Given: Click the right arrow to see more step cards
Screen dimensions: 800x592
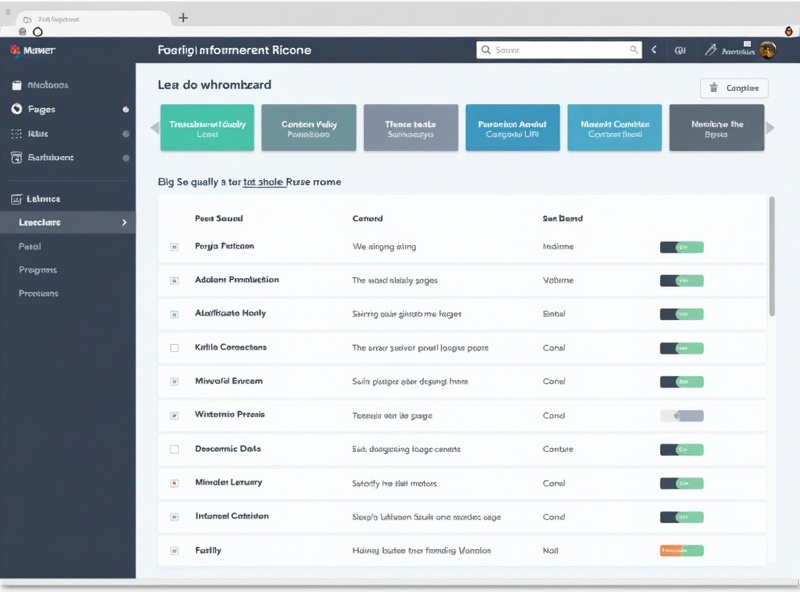Looking at the screenshot, I should 770,127.
